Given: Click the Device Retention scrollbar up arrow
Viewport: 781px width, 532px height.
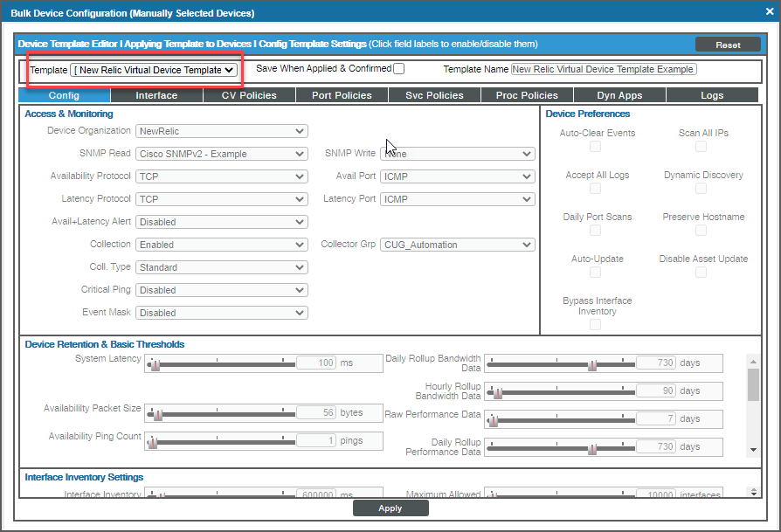Looking at the screenshot, I should click(x=753, y=362).
